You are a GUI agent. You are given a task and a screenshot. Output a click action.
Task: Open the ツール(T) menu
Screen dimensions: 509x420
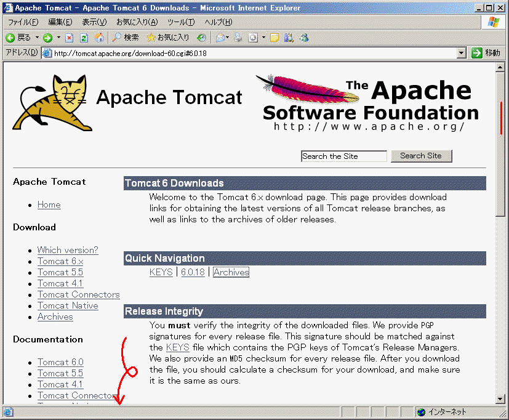pos(181,22)
